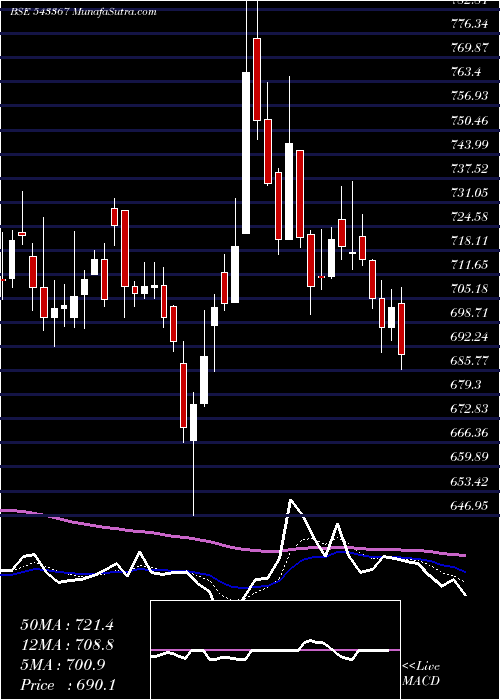Click the 776.34 price axis label

click(x=469, y=24)
